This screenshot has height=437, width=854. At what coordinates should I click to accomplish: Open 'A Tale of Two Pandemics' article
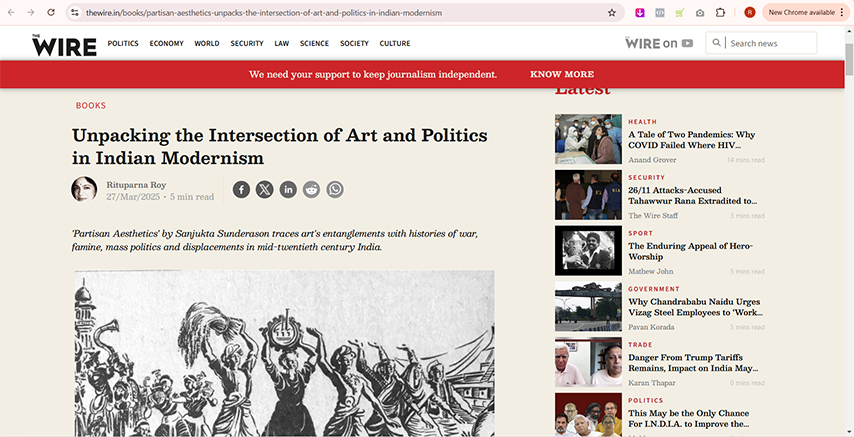pos(692,139)
